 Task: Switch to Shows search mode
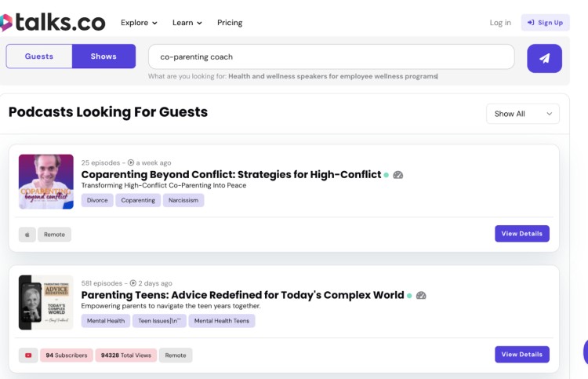pos(103,56)
